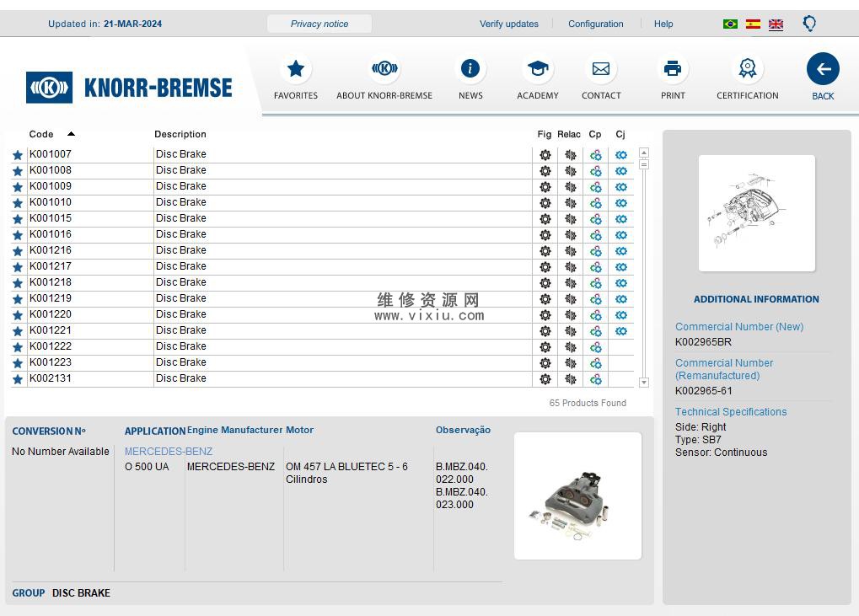Open components icon for K001009
The image size is (859, 616).
595,187
